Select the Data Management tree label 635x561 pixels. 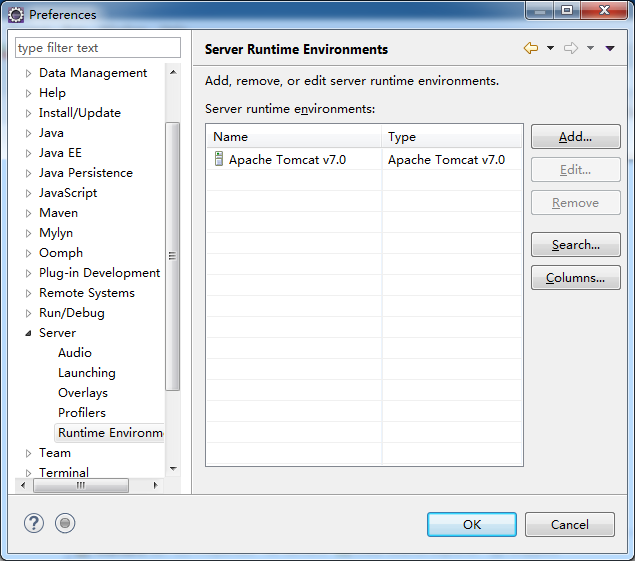pyautogui.click(x=93, y=73)
